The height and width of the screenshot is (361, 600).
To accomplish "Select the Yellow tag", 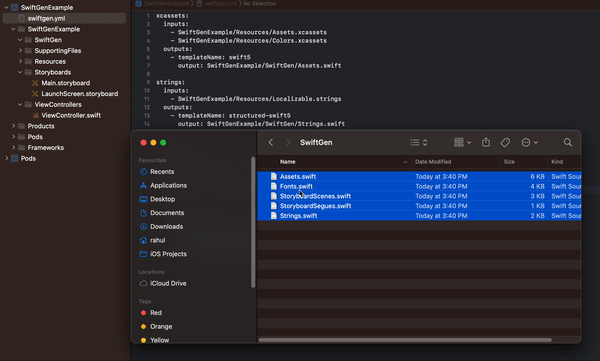I will 155,340.
